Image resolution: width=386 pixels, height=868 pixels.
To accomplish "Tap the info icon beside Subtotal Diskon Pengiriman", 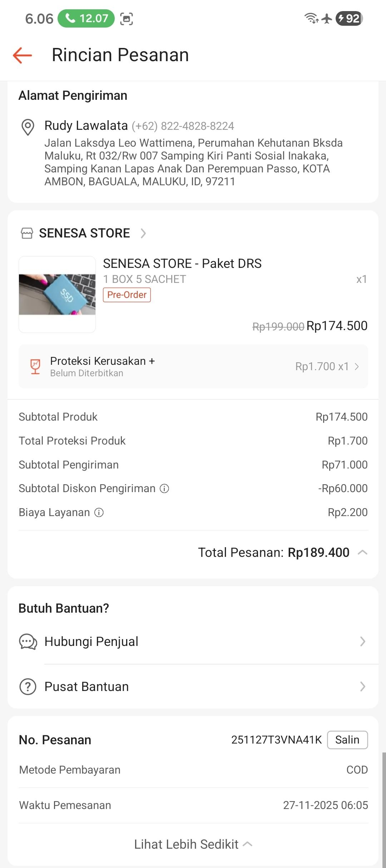I will tap(164, 489).
